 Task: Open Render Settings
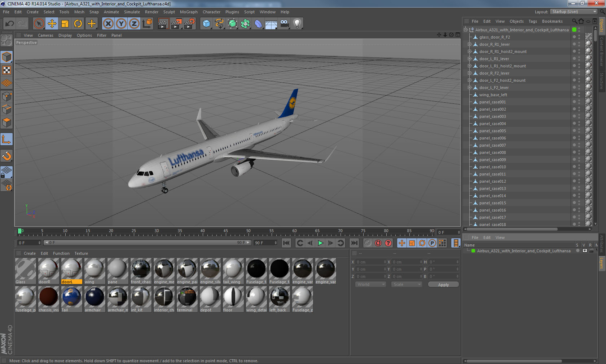pyautogui.click(x=190, y=24)
